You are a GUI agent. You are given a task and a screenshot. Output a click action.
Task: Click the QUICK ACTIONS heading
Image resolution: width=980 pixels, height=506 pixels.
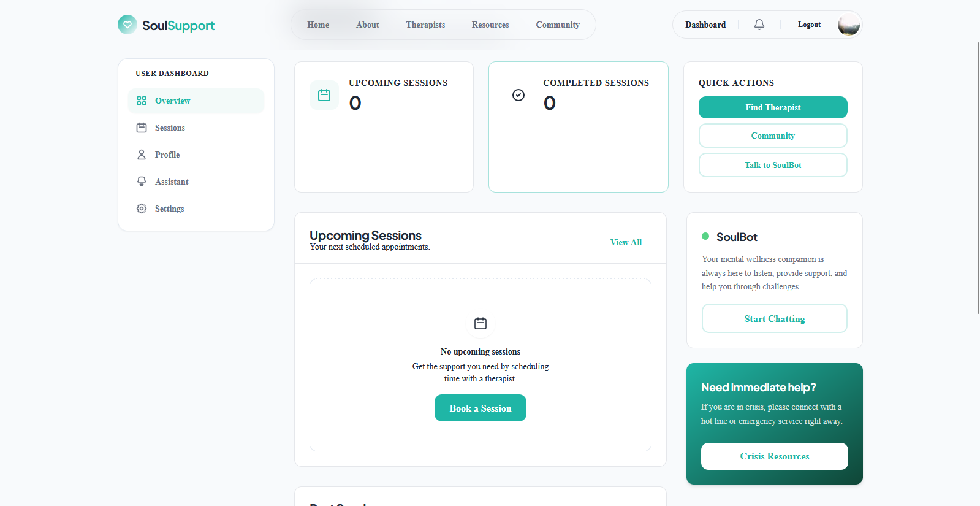[x=736, y=83]
